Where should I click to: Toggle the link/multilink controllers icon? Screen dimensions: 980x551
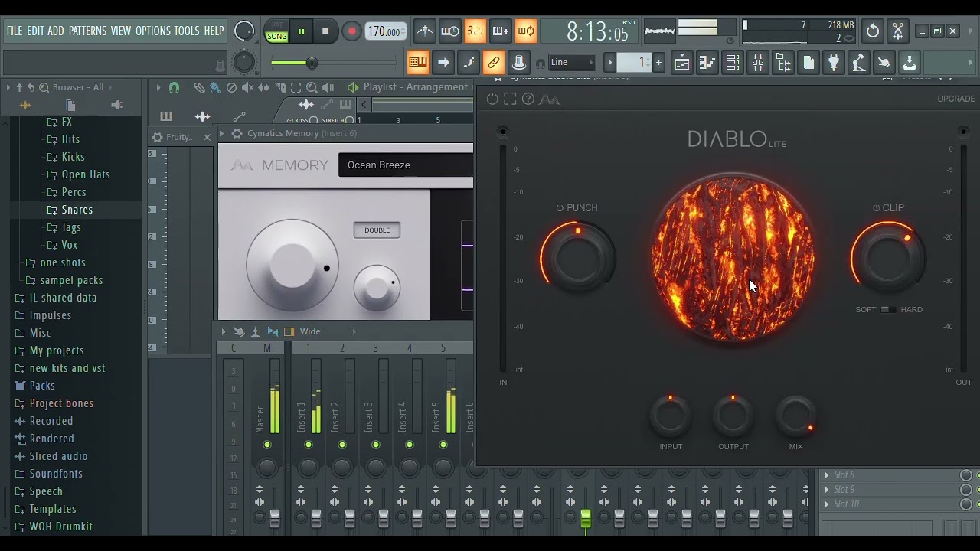coord(494,62)
